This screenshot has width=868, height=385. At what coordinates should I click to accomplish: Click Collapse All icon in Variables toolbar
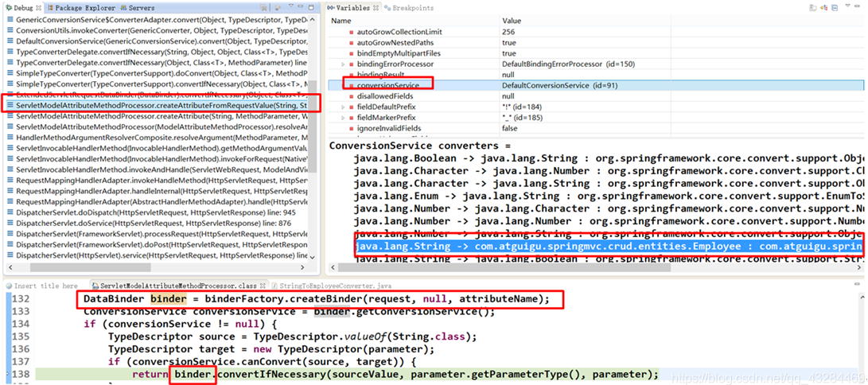coord(835,8)
